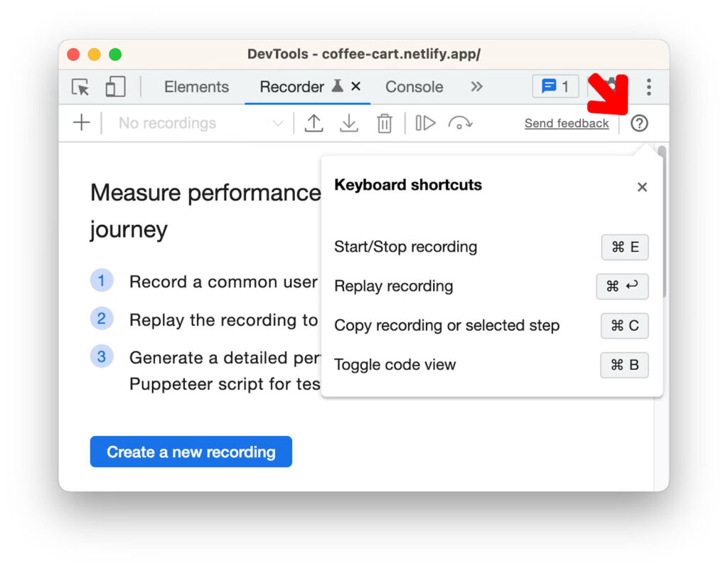The width and height of the screenshot is (728, 569).
Task: Click the experimental flask icon on Recorder tab
Action: coord(337,85)
